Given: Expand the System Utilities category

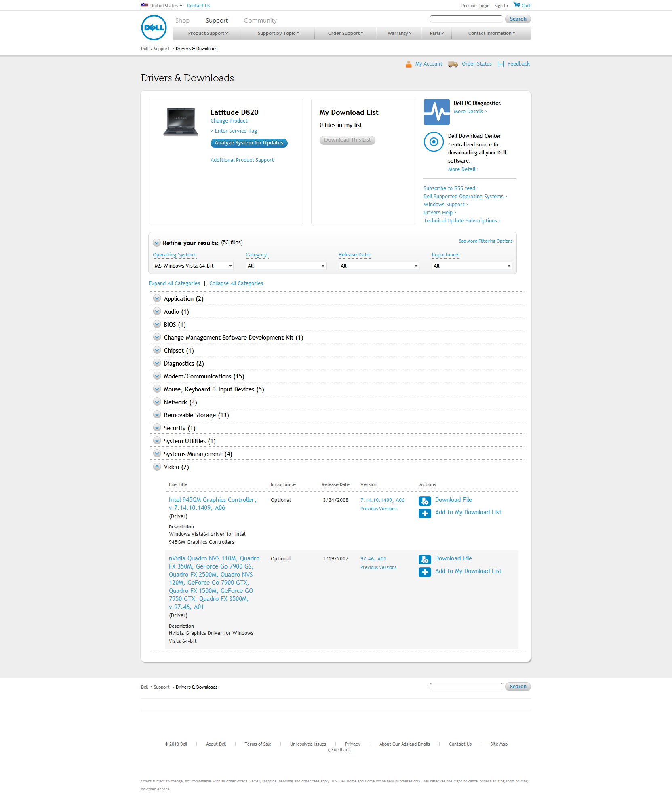Looking at the screenshot, I should coord(157,441).
